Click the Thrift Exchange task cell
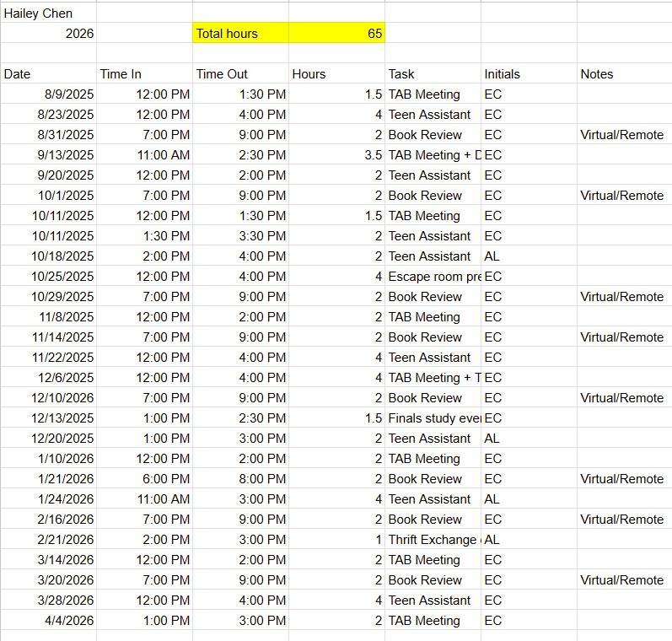 433,540
